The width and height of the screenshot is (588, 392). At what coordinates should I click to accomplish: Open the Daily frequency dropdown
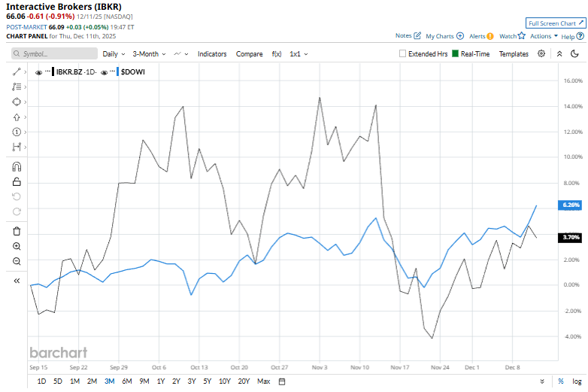(114, 54)
